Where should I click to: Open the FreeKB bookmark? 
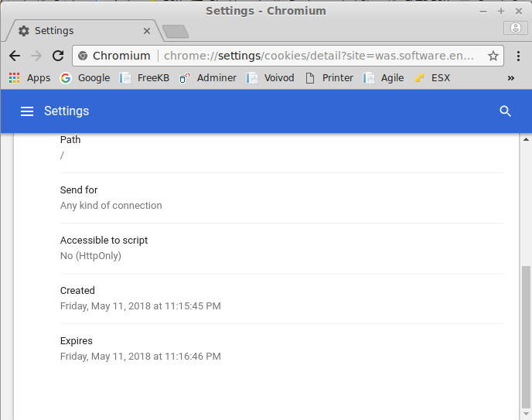pyautogui.click(x=144, y=78)
